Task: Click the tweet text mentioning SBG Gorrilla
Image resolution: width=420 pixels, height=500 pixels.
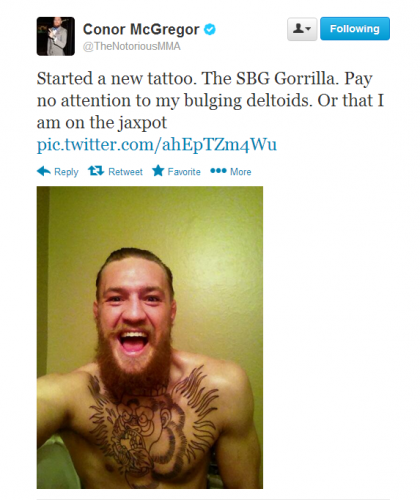Action: point(210,100)
